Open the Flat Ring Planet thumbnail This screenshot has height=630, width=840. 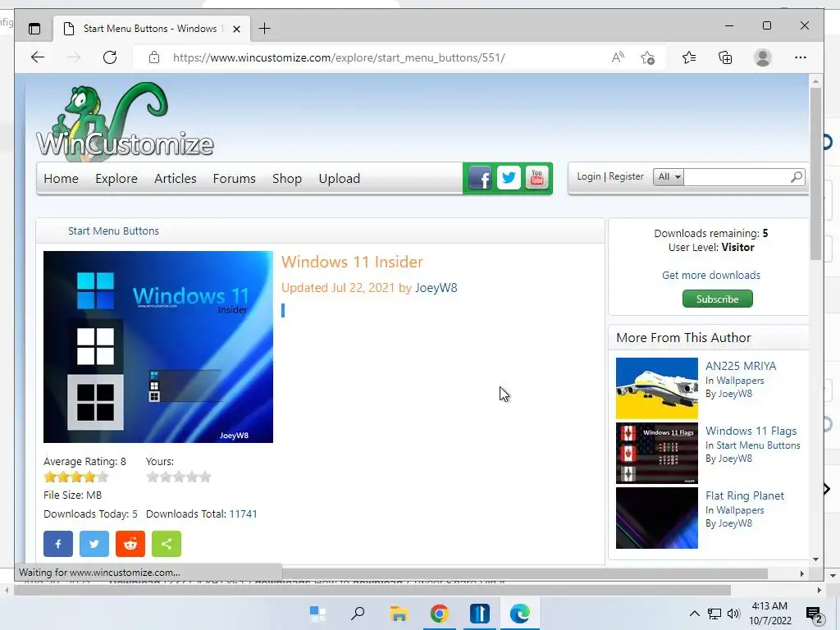click(x=657, y=518)
